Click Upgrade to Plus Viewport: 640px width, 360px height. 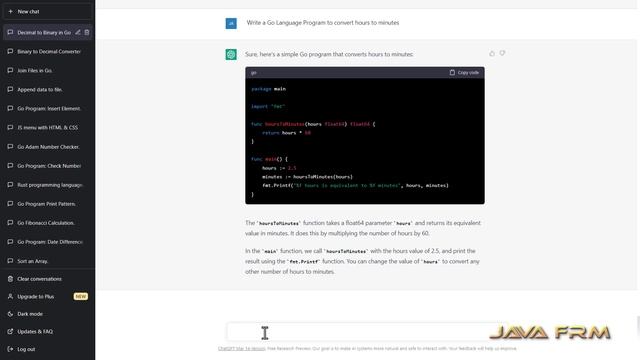pyautogui.click(x=47, y=296)
